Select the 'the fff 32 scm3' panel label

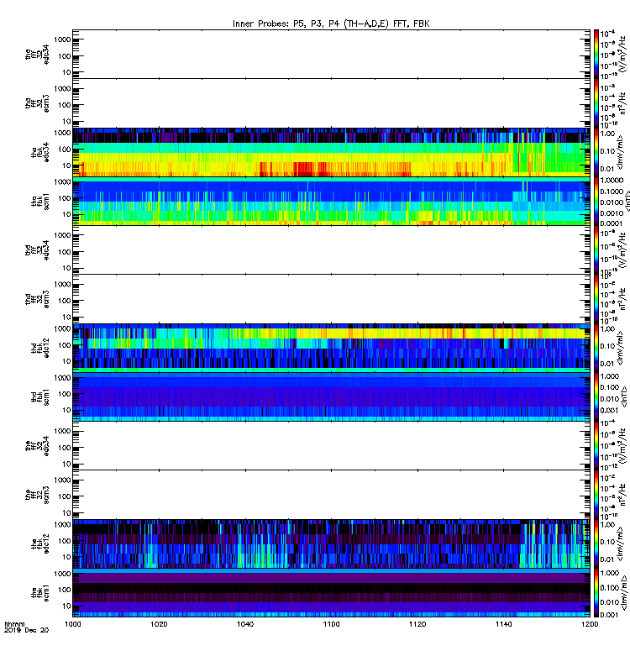point(37,495)
